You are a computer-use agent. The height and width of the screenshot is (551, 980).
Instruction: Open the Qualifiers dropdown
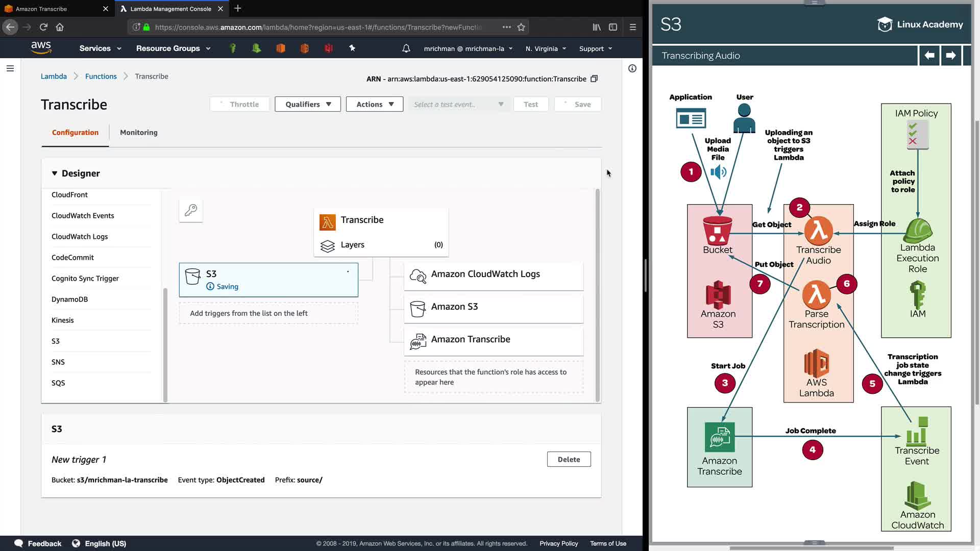point(308,104)
